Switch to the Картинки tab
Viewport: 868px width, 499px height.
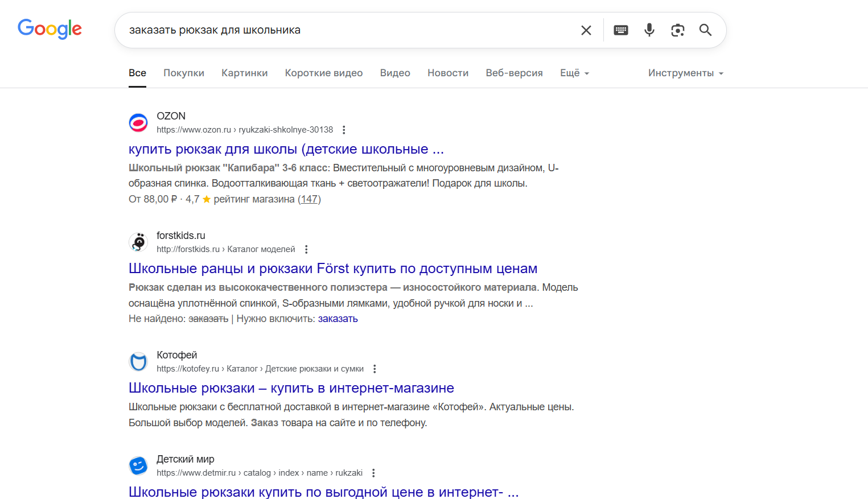tap(244, 73)
